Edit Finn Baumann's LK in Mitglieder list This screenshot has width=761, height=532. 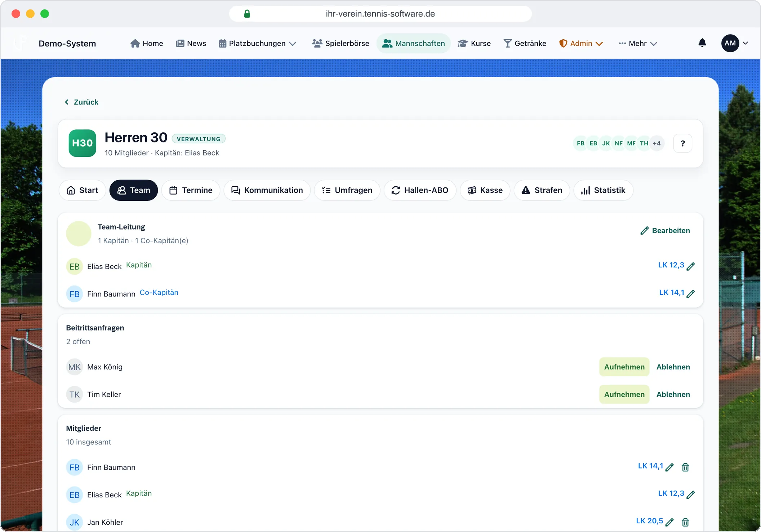click(669, 467)
